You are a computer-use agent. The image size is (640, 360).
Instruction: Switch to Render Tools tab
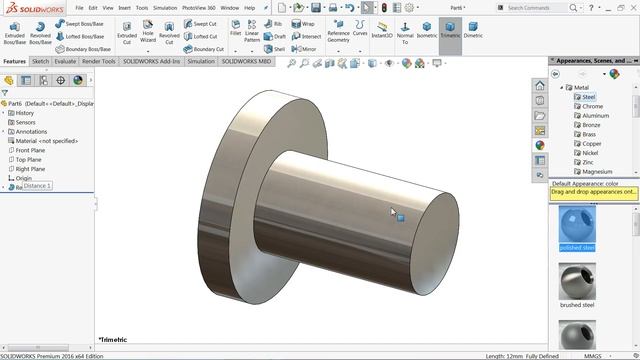point(99,61)
